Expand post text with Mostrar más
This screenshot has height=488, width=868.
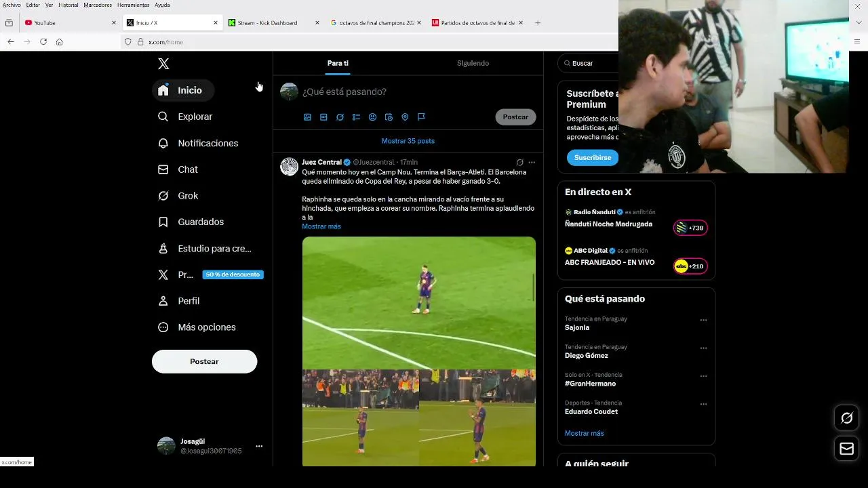(321, 226)
